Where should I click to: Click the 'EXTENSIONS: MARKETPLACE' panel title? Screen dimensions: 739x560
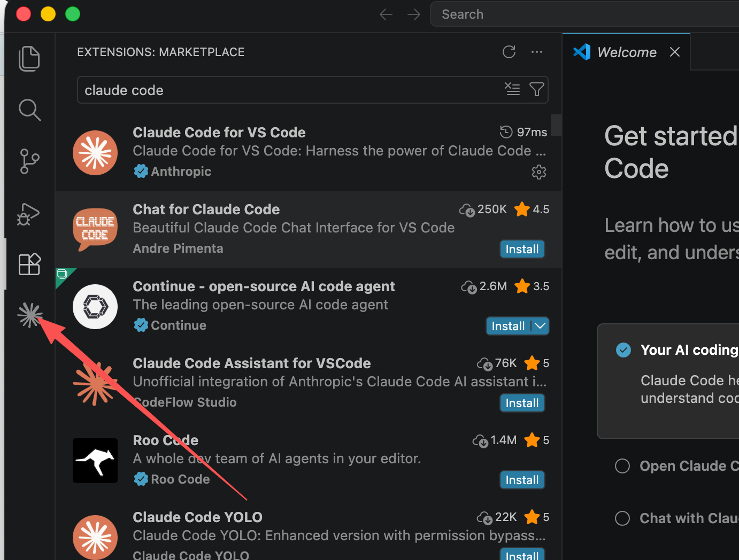[161, 52]
